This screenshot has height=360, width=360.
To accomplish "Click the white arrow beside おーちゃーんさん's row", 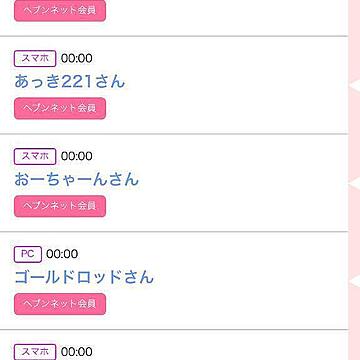I will [x=354, y=184].
